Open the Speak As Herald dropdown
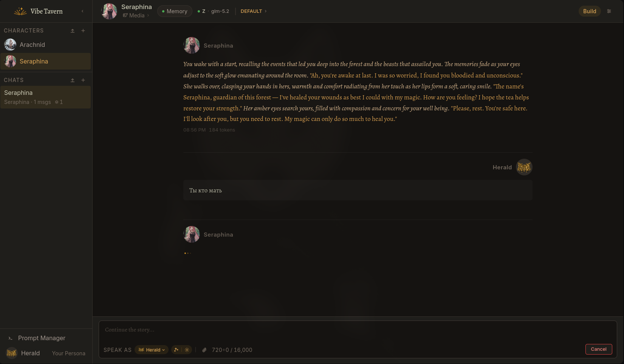 click(152, 350)
